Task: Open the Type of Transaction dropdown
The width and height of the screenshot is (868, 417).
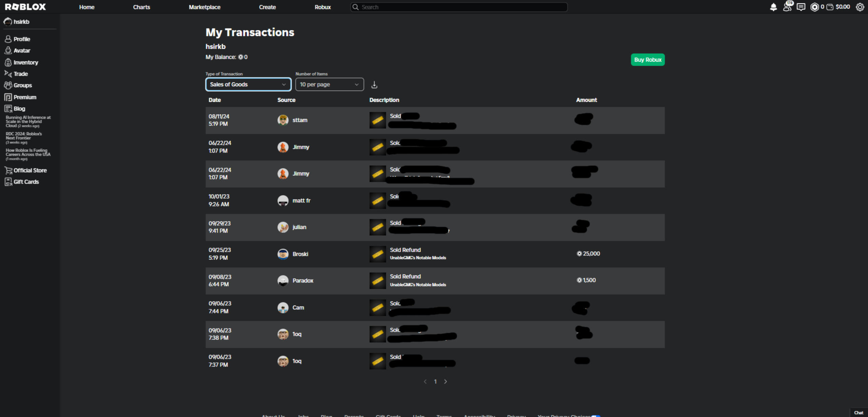Action: click(x=248, y=84)
